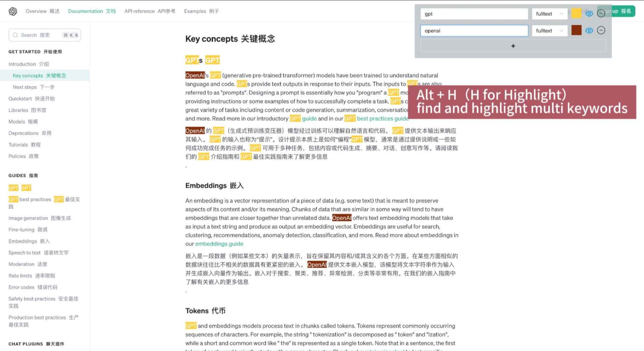Follow the green embeddings guide link in the article

pos(219,244)
